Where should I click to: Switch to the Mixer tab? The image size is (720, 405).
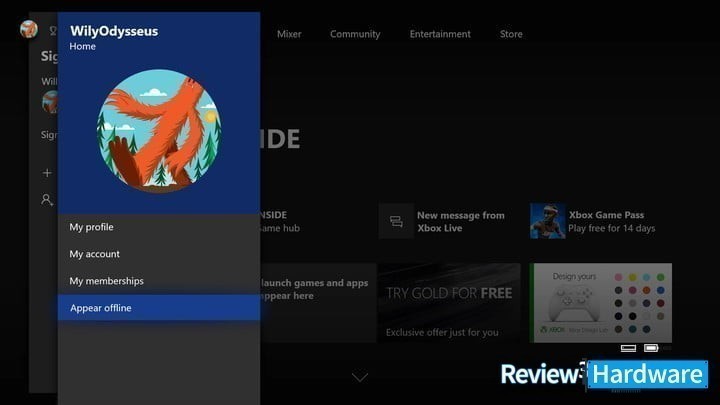289,34
